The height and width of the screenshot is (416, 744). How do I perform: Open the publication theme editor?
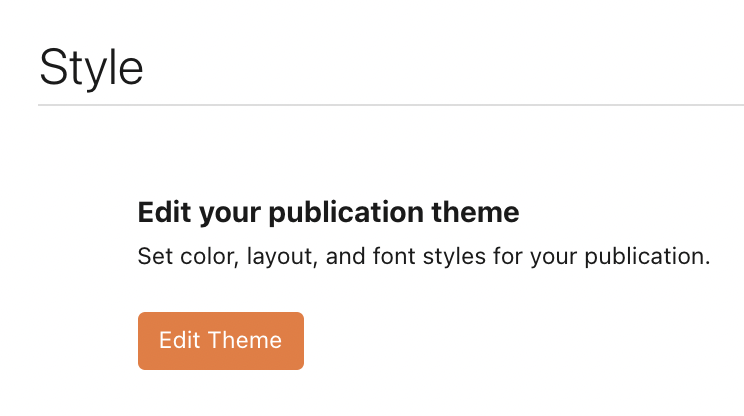(221, 341)
